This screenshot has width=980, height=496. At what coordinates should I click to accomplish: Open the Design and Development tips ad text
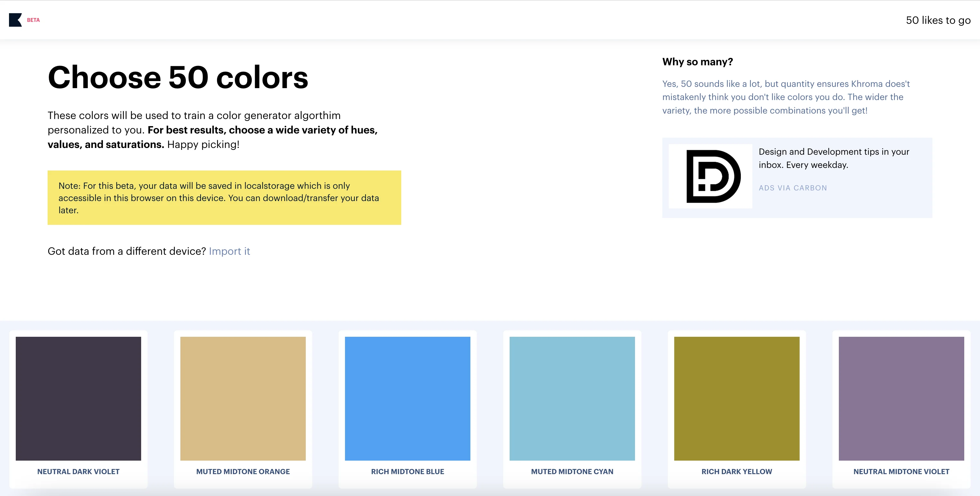click(x=833, y=158)
